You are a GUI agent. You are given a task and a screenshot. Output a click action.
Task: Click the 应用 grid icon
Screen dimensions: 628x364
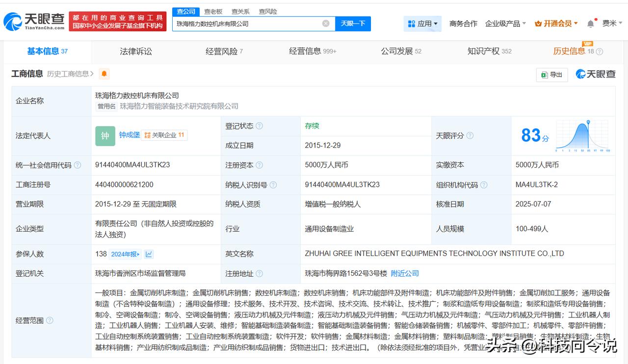(x=412, y=24)
